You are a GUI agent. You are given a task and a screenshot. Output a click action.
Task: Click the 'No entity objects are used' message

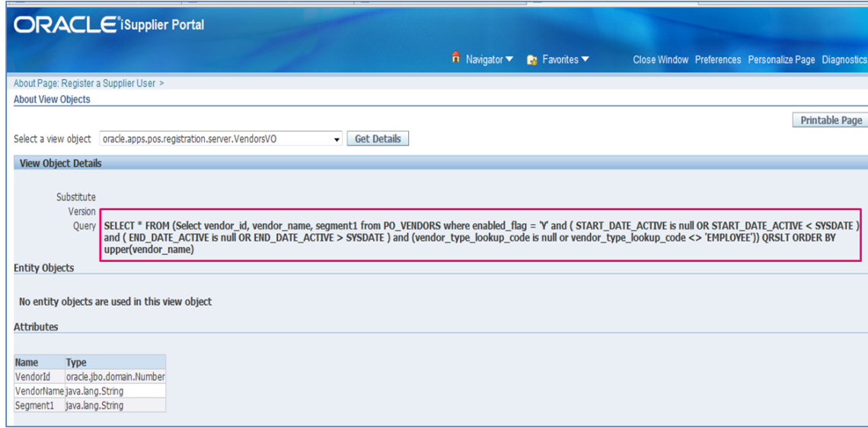coord(115,302)
